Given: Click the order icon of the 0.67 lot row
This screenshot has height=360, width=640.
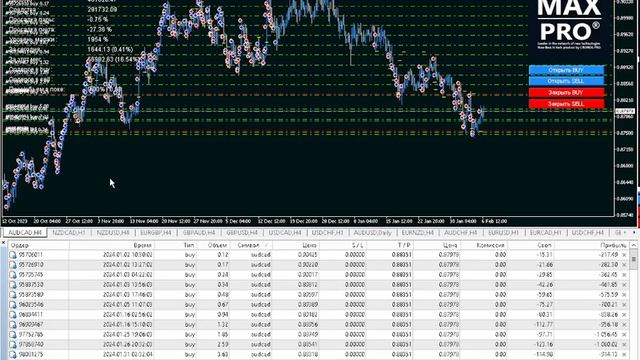Looking at the screenshot, I should click(13, 305).
